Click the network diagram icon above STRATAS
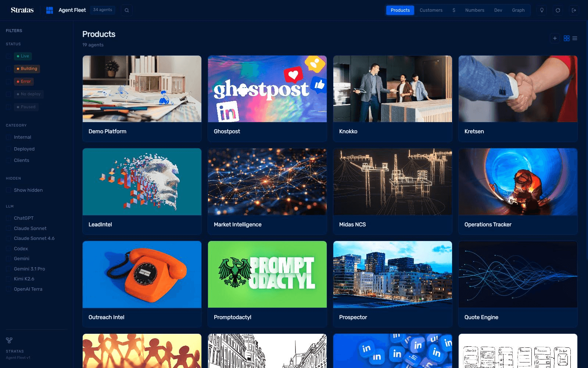This screenshot has height=368, width=588. [x=9, y=340]
